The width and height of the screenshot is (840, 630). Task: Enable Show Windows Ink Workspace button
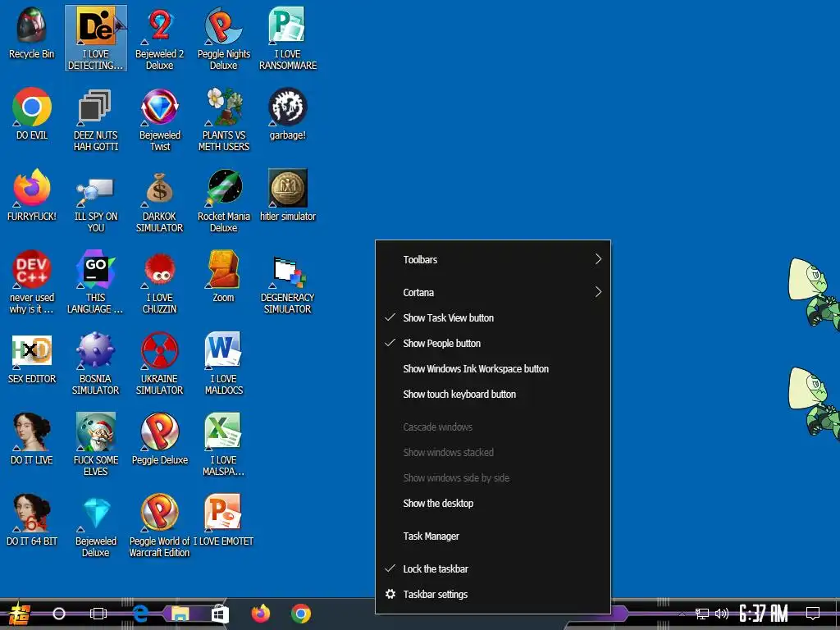[x=493, y=368]
